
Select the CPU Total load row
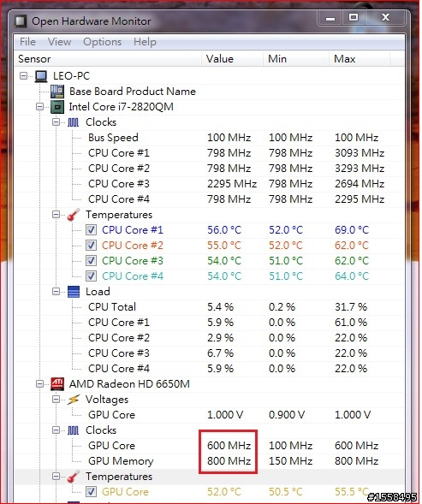210,307
